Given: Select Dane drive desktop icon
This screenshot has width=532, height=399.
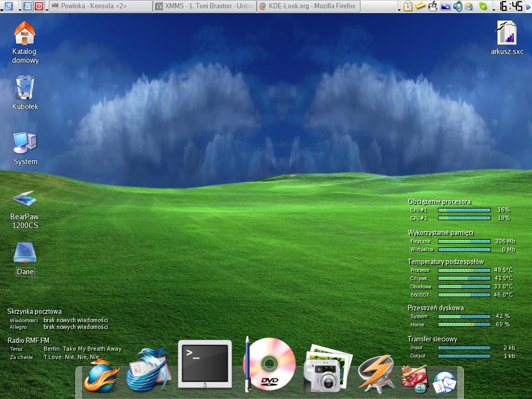Looking at the screenshot, I should pos(25,259).
